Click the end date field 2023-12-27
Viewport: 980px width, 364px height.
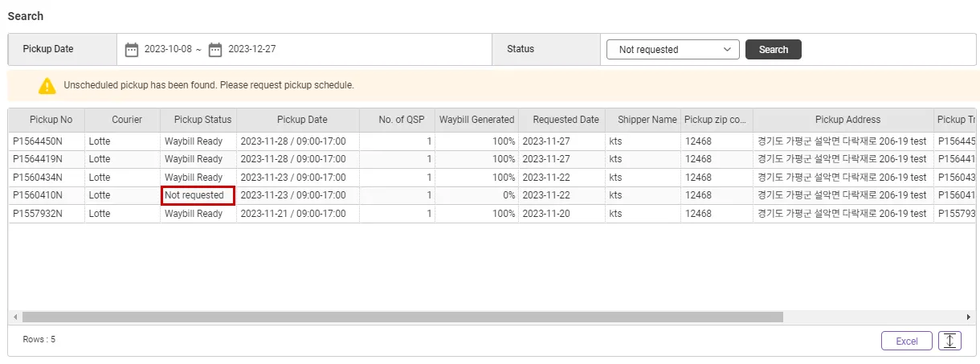[x=252, y=50]
